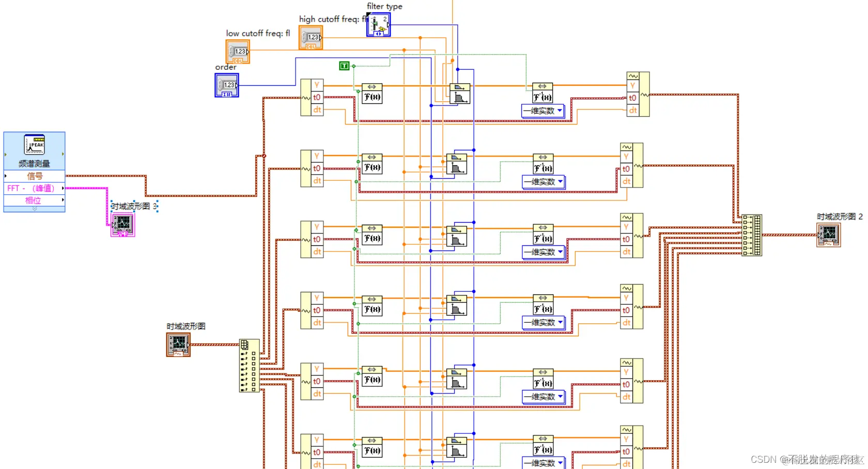The image size is (868, 469).
Task: Click the filter type enum control terminal
Action: 379,25
